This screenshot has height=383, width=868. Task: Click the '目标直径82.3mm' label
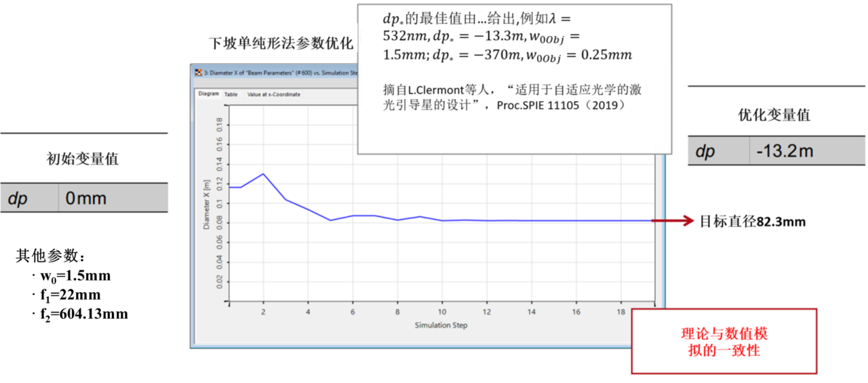pos(753,221)
